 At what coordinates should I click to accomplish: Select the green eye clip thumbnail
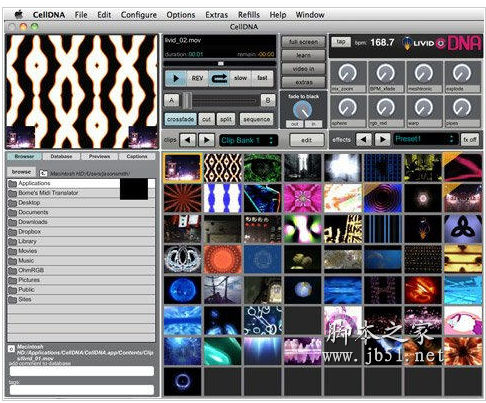click(263, 168)
